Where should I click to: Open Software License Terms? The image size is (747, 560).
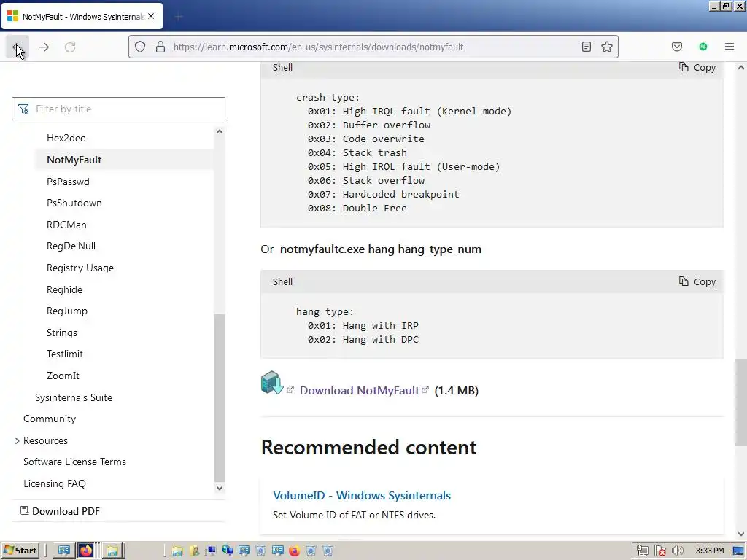(75, 462)
